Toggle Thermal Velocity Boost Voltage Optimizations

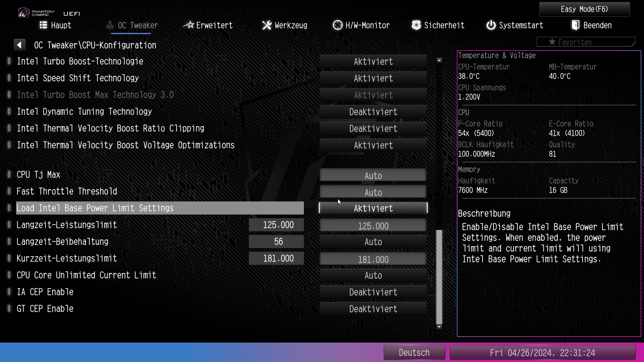(x=373, y=145)
